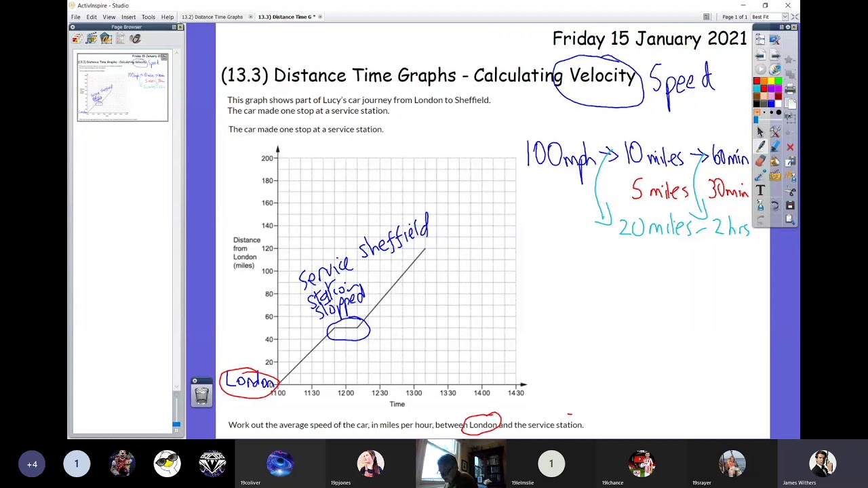Select the largest pen width dot
Viewport: 868px width, 488px height.
click(779, 112)
